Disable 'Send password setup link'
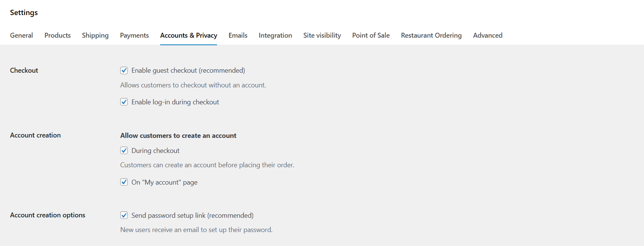 tap(124, 215)
